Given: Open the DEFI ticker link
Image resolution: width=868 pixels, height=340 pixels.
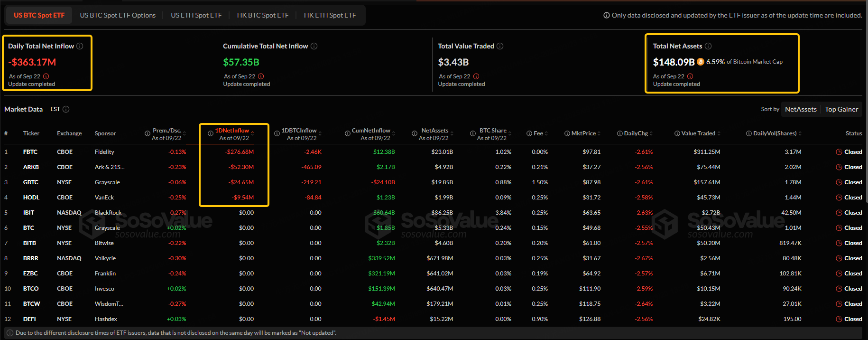Looking at the screenshot, I should click(29, 319).
